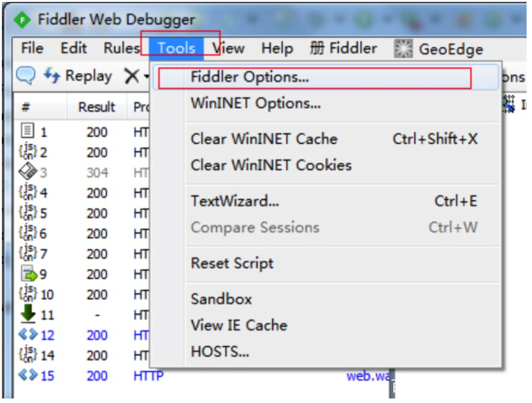Select session 4 JSON icon

click(27, 192)
